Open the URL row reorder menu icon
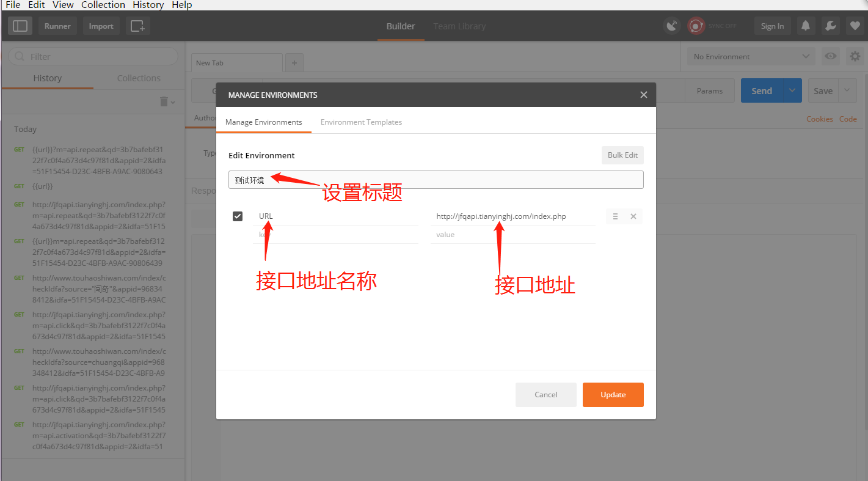The width and height of the screenshot is (868, 481). 615,216
